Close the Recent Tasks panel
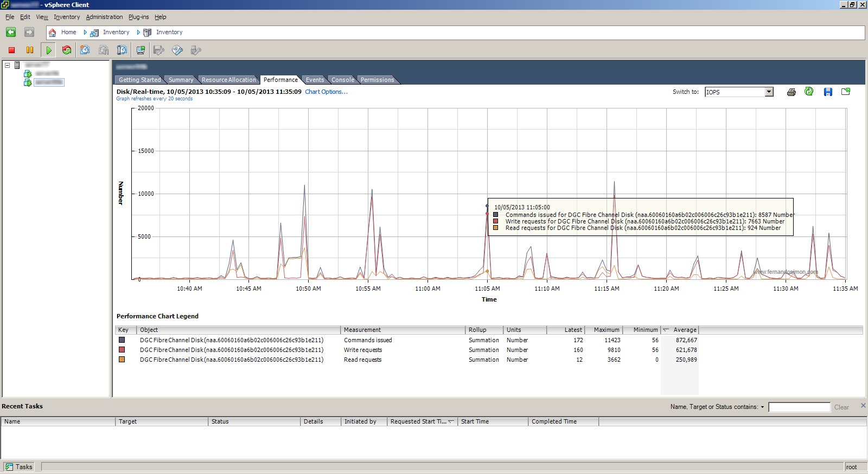 tap(863, 406)
